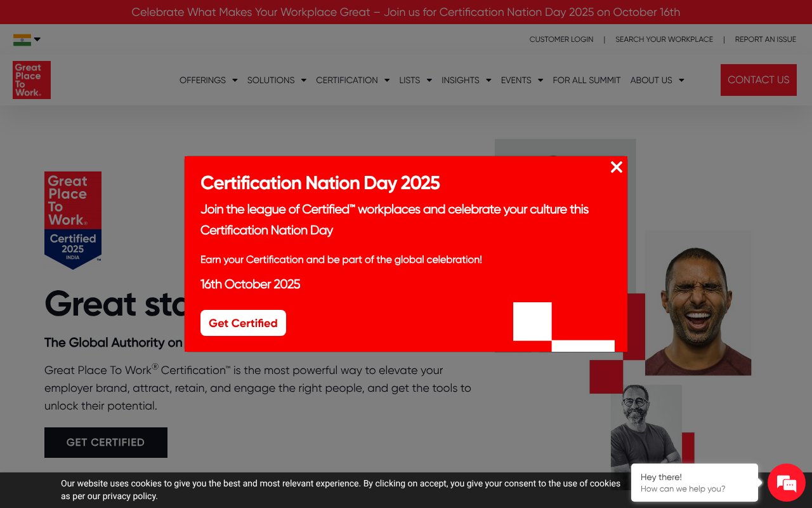Click Get Certified in the popup
This screenshot has height=508, width=812.
click(x=243, y=323)
